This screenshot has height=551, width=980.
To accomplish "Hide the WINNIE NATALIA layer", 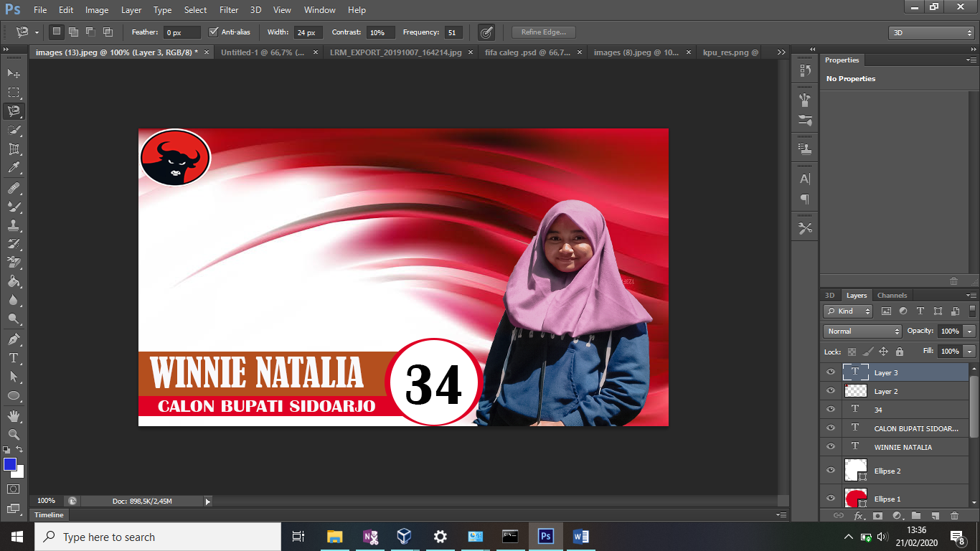I will (x=831, y=446).
